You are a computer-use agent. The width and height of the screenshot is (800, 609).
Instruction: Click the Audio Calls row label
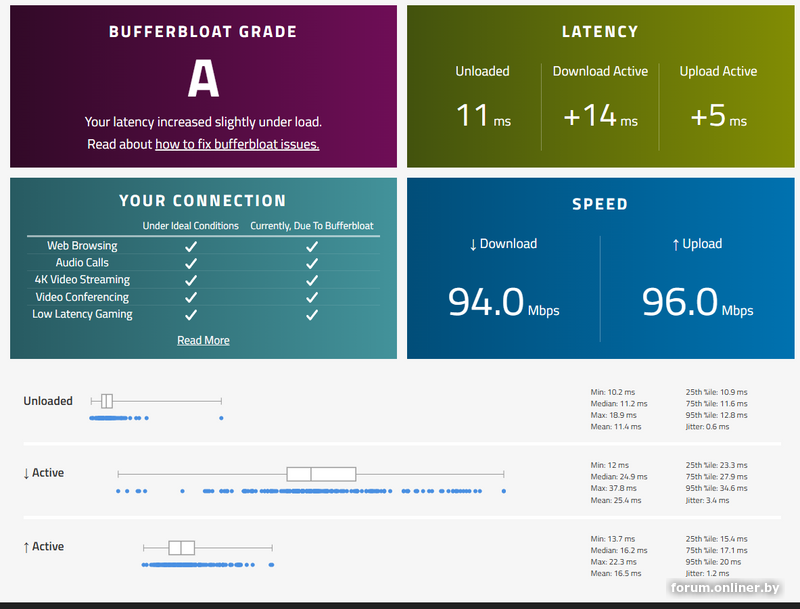tap(82, 263)
